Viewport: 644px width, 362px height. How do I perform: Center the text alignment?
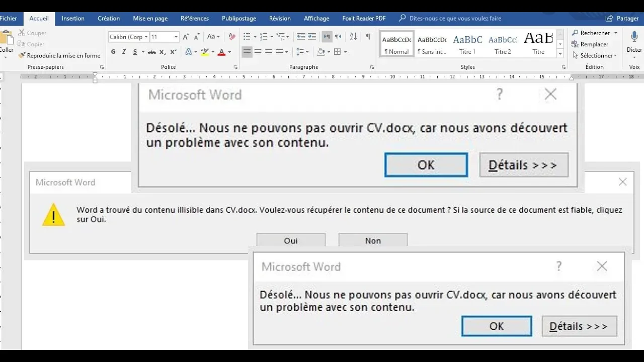tap(258, 52)
